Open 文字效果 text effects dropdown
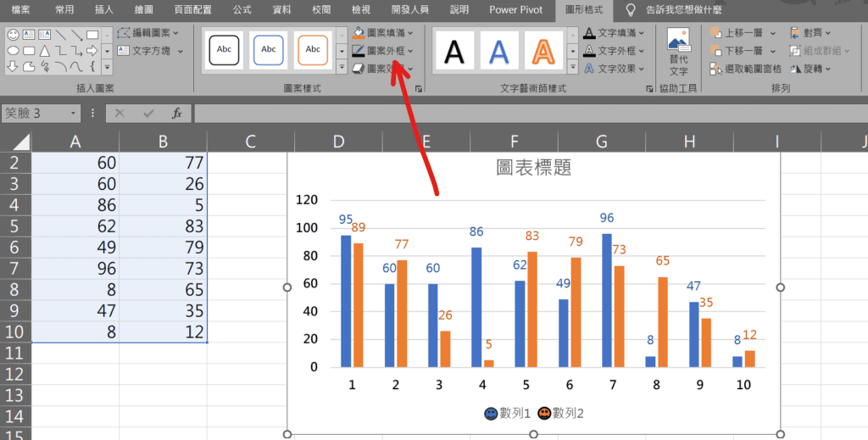868x440 pixels. click(614, 69)
